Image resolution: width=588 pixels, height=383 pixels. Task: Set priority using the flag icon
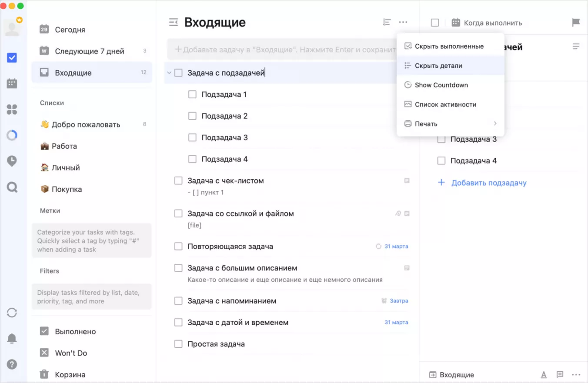(x=576, y=23)
